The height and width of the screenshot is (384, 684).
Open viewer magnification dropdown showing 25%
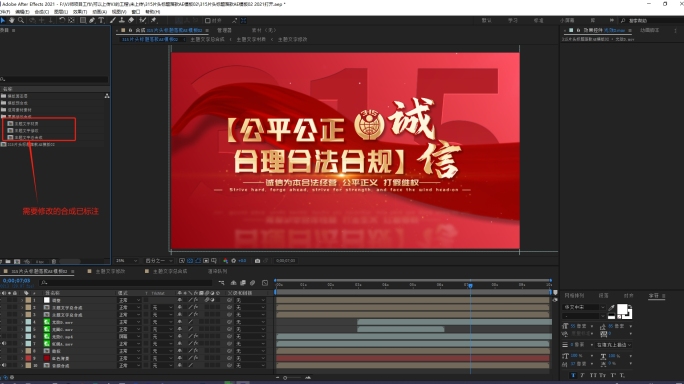coord(127,261)
